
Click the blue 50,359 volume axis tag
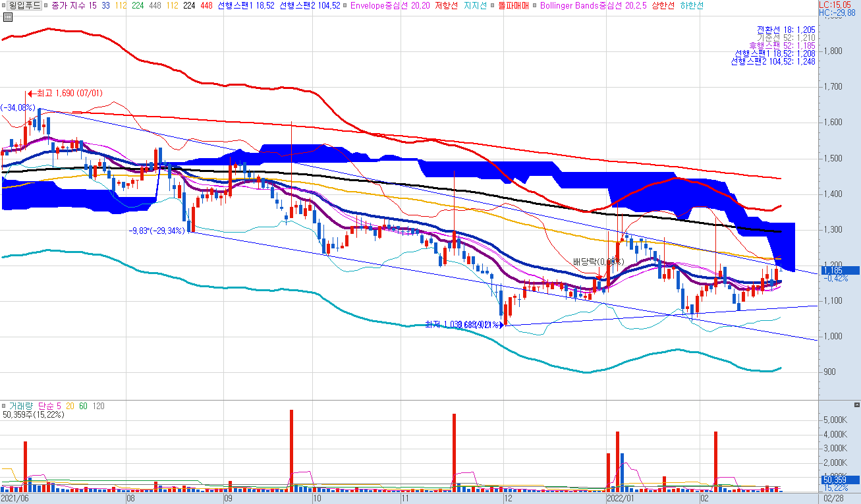click(839, 480)
